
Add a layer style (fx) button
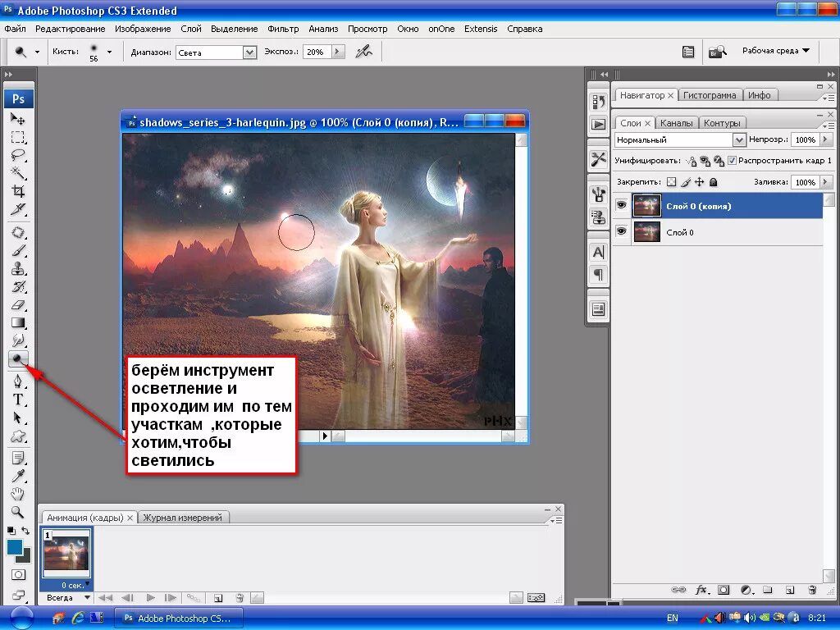pyautogui.click(x=701, y=590)
